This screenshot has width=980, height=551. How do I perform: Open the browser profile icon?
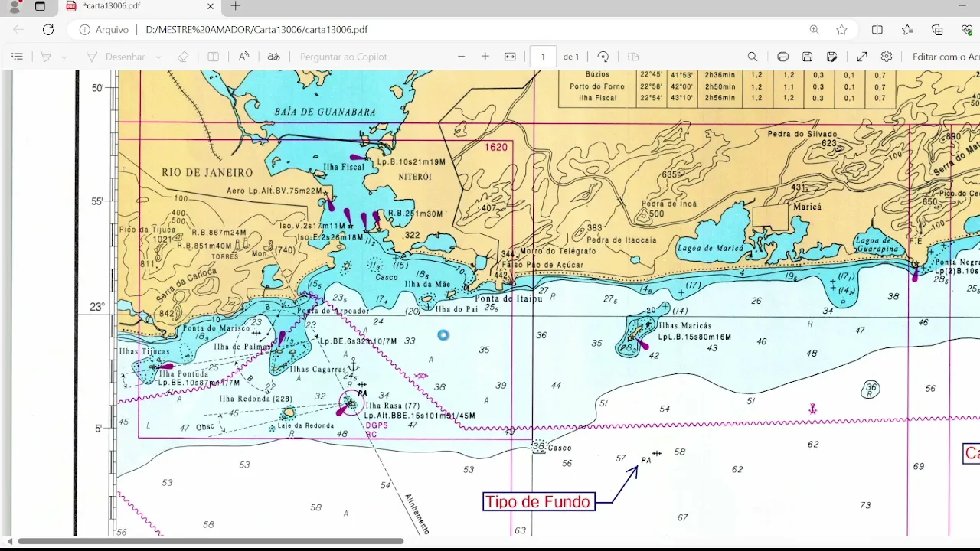(x=14, y=6)
